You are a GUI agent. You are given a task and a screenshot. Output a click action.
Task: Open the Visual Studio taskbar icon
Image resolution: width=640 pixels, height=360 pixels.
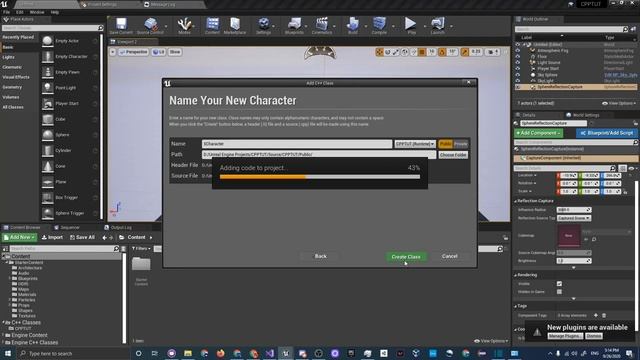point(269,353)
